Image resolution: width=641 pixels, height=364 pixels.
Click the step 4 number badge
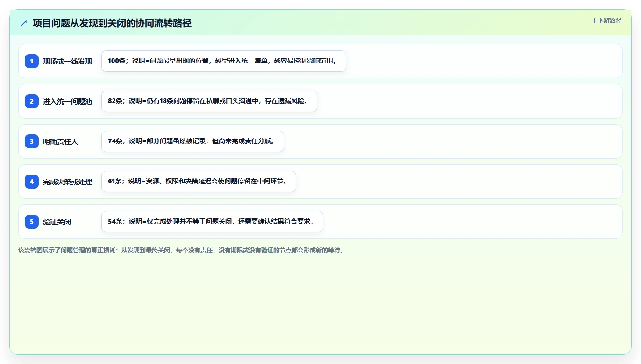pyautogui.click(x=32, y=182)
